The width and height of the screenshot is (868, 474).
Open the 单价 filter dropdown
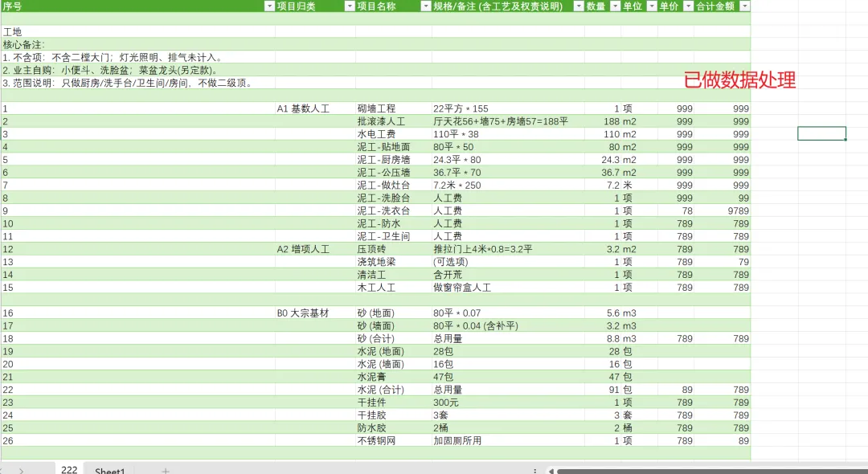(x=688, y=6)
